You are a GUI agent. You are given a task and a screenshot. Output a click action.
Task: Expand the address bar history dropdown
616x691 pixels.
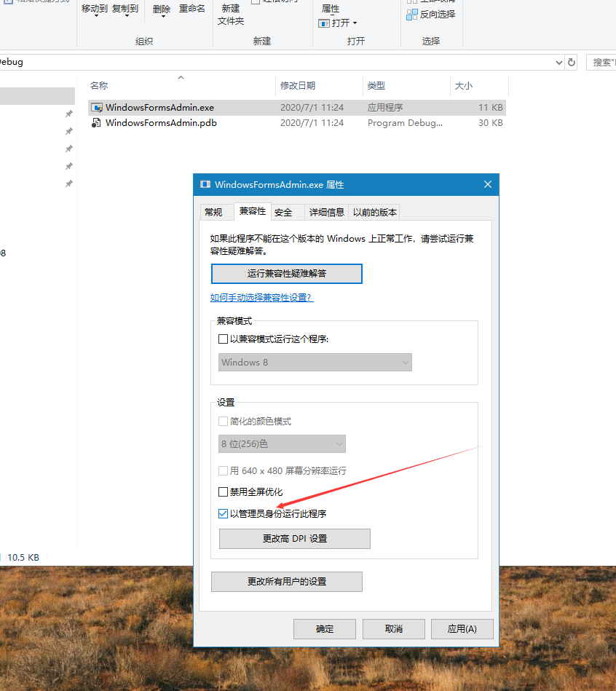558,63
